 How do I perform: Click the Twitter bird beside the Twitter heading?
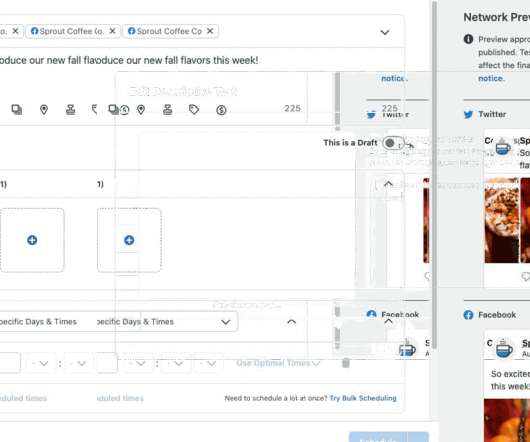pyautogui.click(x=468, y=115)
